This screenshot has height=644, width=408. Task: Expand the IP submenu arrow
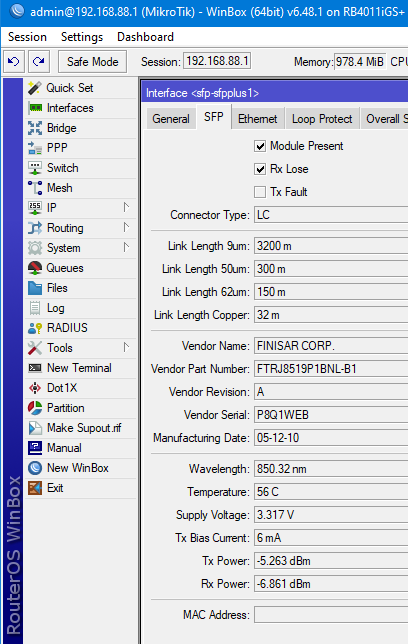click(126, 207)
